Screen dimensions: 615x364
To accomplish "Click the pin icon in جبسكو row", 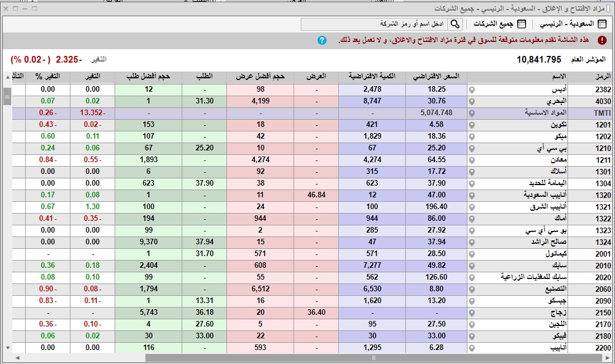I will pyautogui.click(x=472, y=301).
